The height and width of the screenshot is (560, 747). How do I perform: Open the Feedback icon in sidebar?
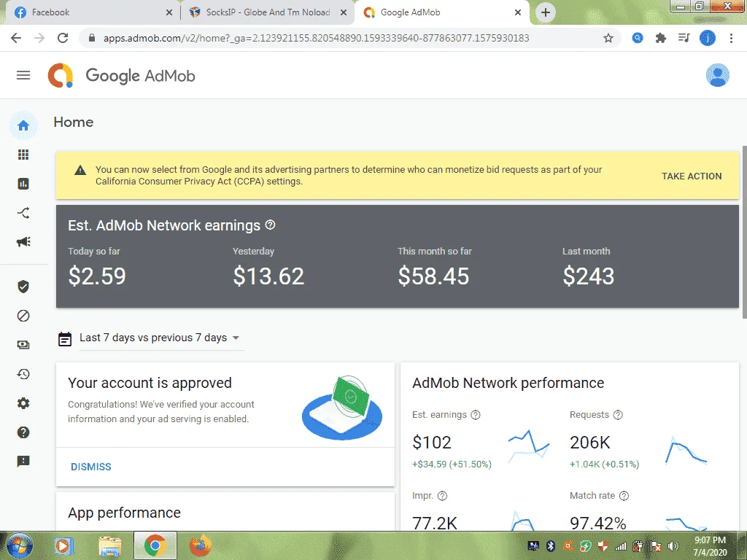(x=23, y=461)
